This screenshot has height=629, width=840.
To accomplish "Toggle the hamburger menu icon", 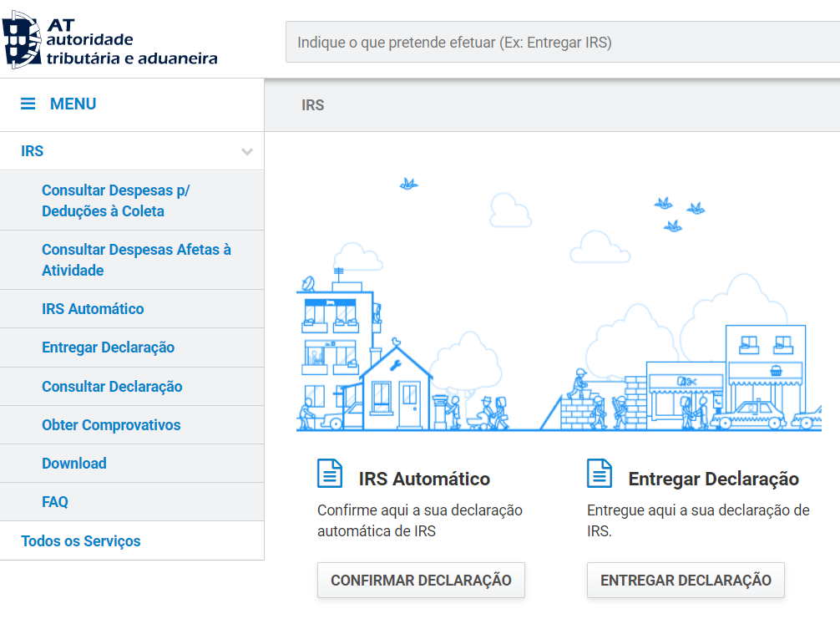I will point(28,104).
